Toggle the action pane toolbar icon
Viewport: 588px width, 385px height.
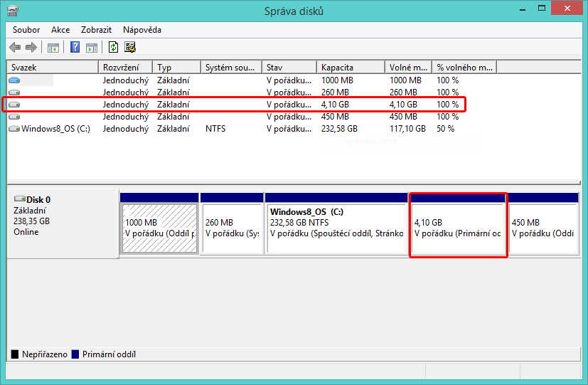[92, 48]
